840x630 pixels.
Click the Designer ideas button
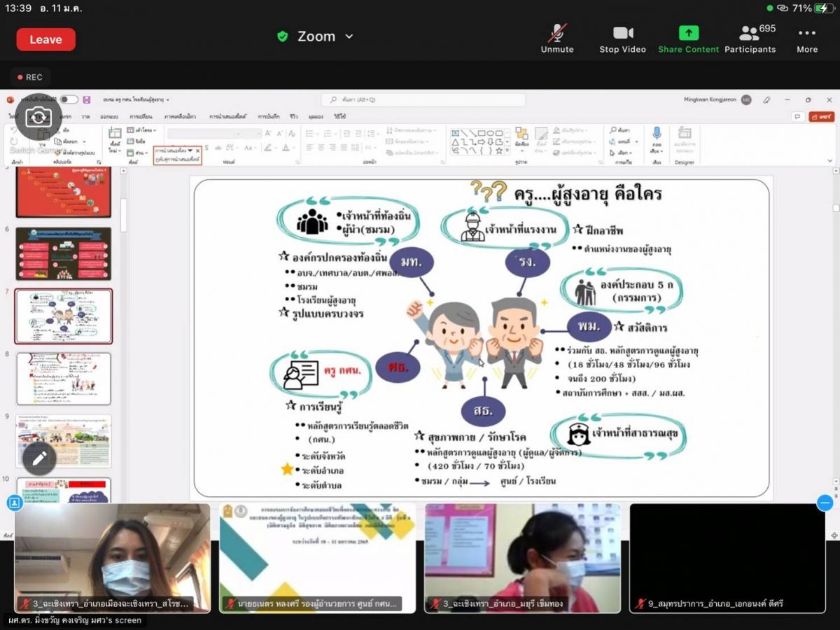684,141
